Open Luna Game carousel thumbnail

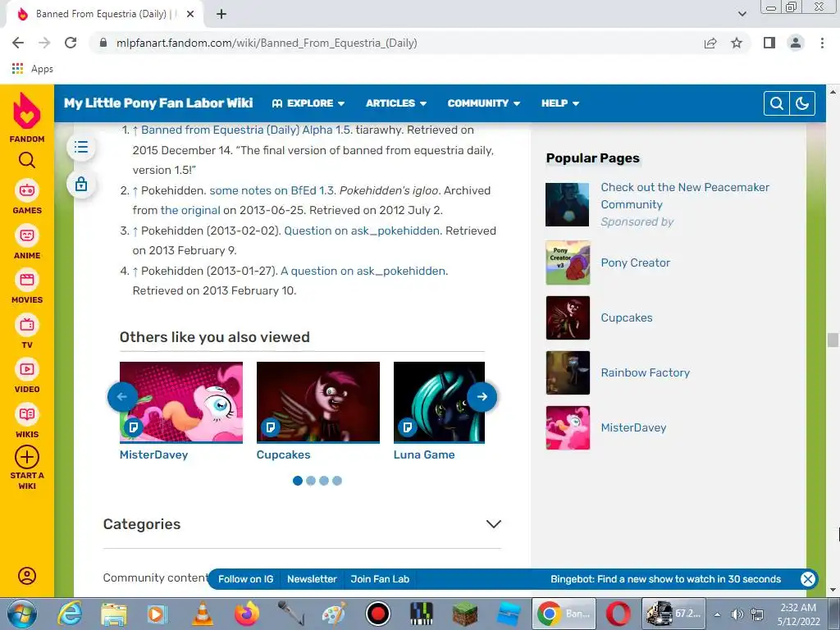tap(439, 402)
